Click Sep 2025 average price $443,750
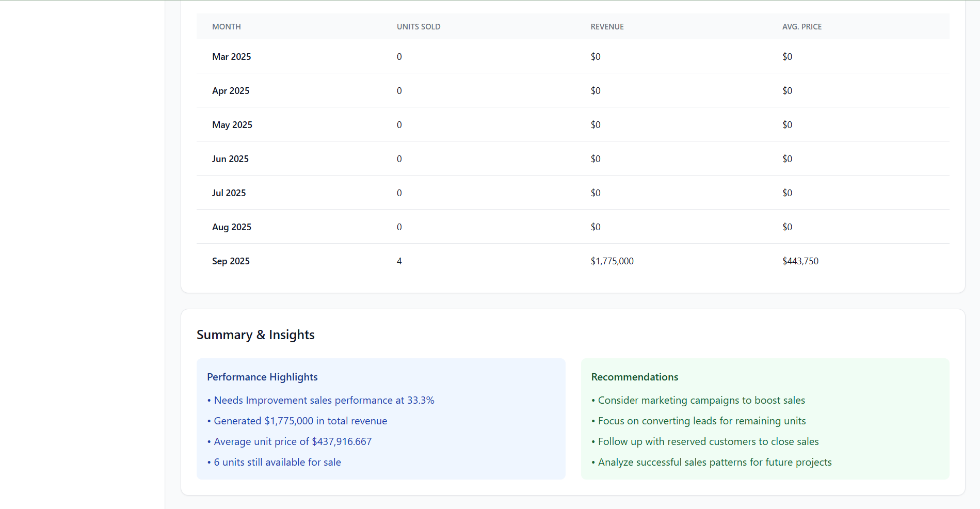The width and height of the screenshot is (980, 509). [800, 261]
